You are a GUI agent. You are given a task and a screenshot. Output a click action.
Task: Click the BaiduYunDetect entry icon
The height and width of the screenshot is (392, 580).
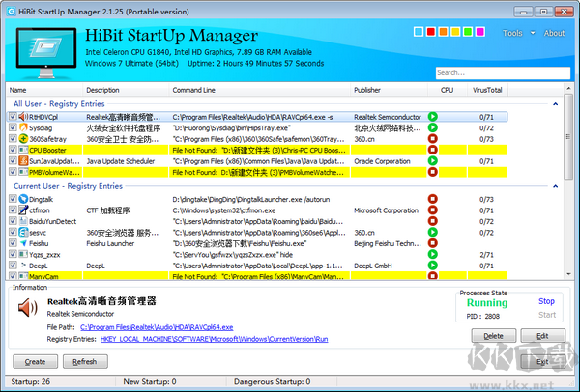click(22, 221)
